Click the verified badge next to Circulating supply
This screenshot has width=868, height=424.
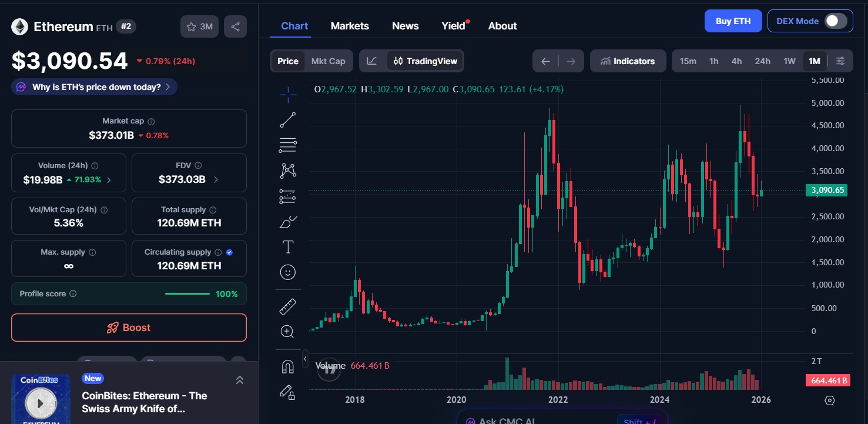(229, 252)
